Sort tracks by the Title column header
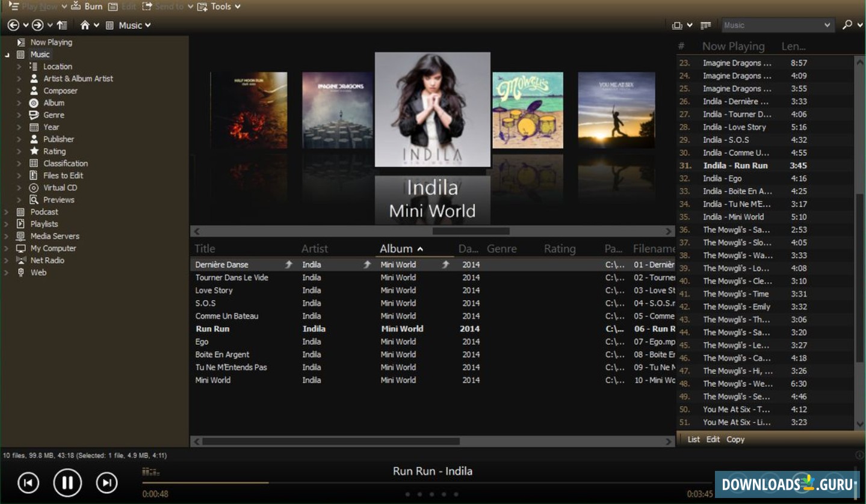 [x=205, y=248]
